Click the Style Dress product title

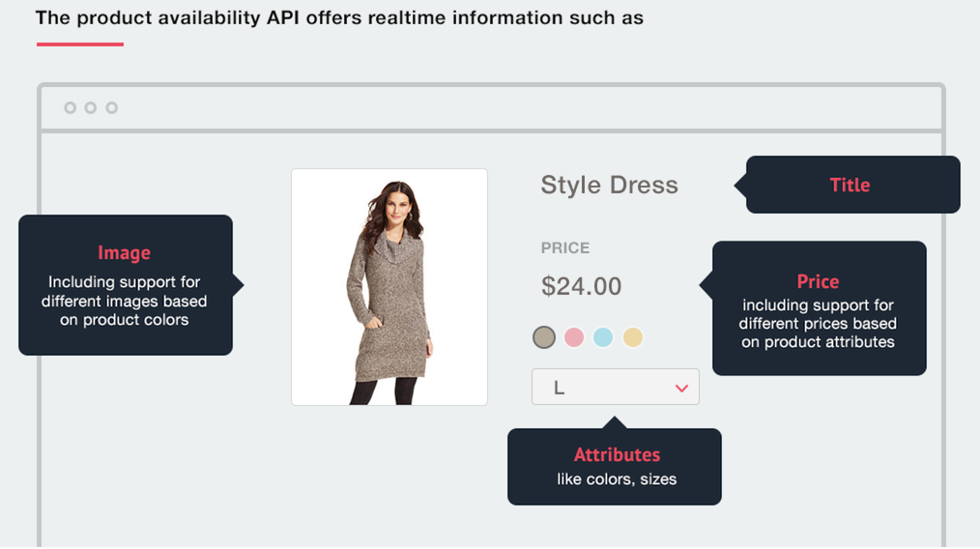[610, 185]
